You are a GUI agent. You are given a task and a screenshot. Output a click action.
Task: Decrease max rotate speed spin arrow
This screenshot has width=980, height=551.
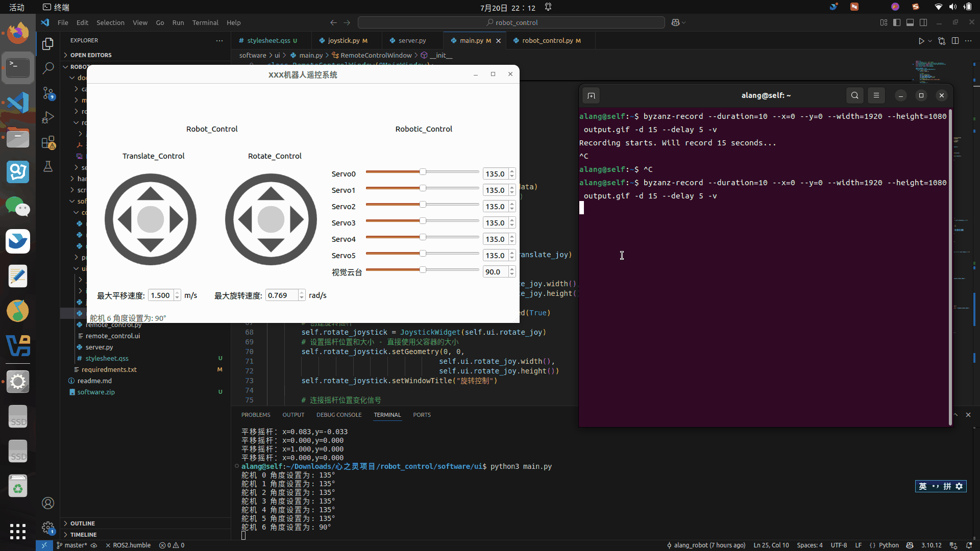pyautogui.click(x=302, y=298)
